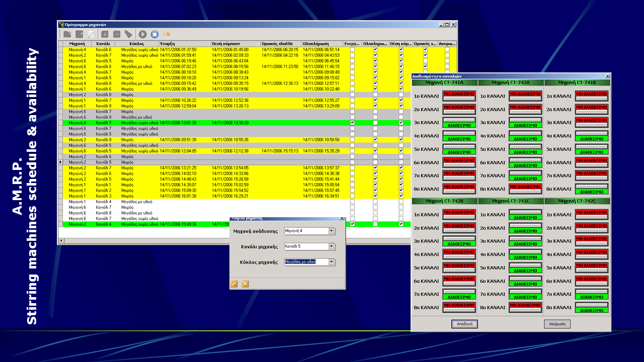Click the Κύκλος column header
The height and width of the screenshot is (362, 644).
[137, 44]
